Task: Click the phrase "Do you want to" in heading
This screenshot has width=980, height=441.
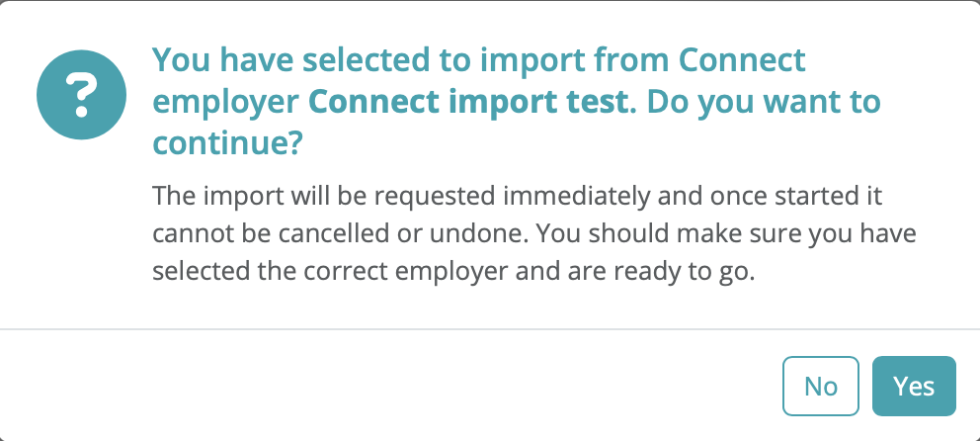Action: coord(761,102)
